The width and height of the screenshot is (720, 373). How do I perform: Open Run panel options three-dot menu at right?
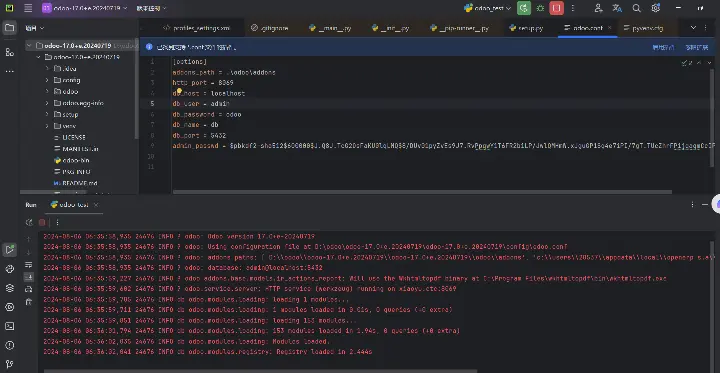[693, 204]
